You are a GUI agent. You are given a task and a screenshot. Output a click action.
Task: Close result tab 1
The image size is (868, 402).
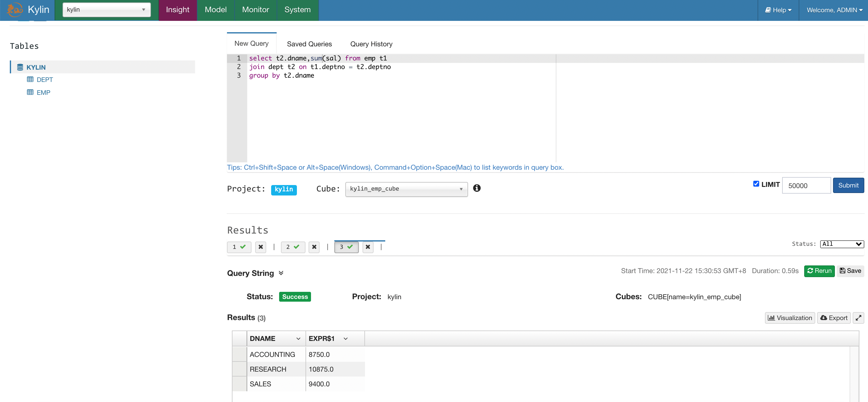pos(260,247)
